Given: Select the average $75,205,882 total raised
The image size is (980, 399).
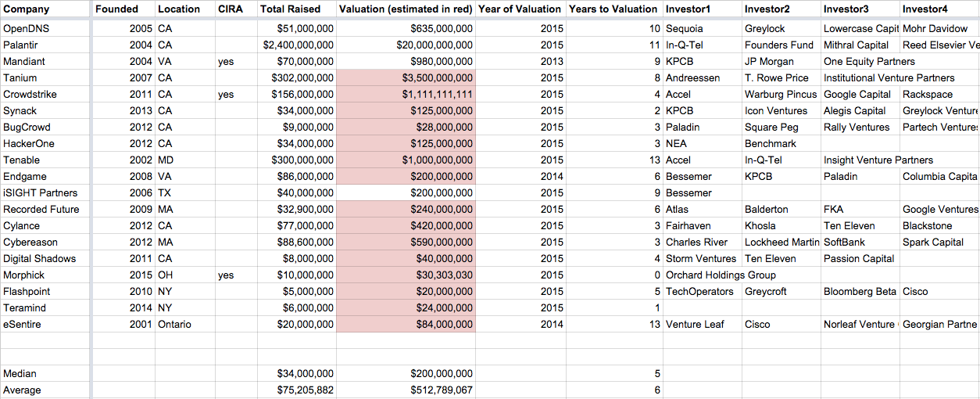Looking at the screenshot, I should (297, 390).
